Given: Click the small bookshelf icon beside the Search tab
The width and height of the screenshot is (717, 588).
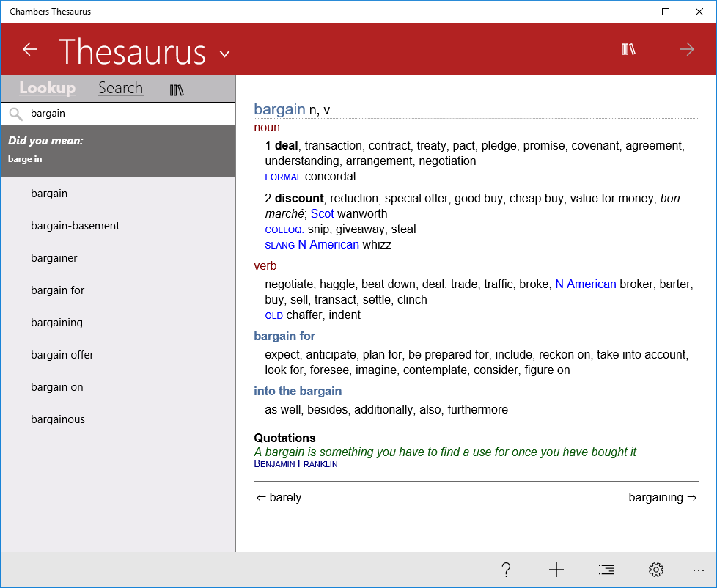Looking at the screenshot, I should (177, 88).
